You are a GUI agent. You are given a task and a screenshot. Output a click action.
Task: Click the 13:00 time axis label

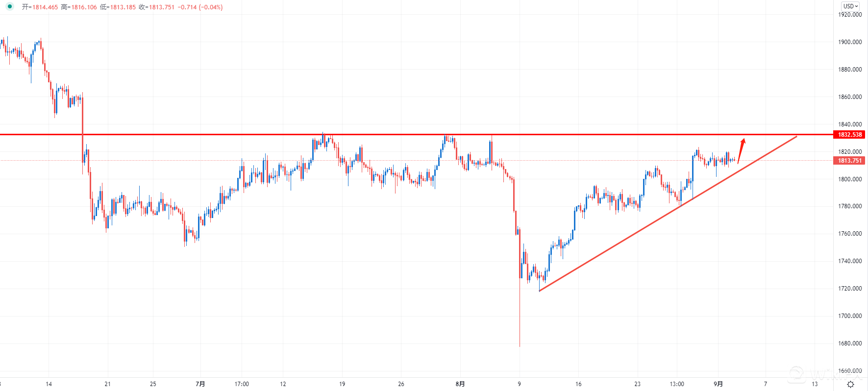[677, 384]
